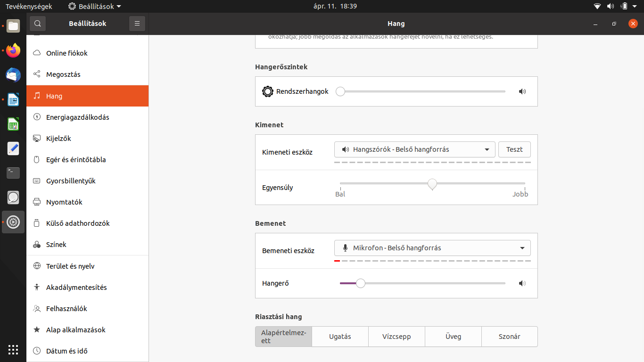Click the Egyensúly balance slider handle

[x=432, y=184]
